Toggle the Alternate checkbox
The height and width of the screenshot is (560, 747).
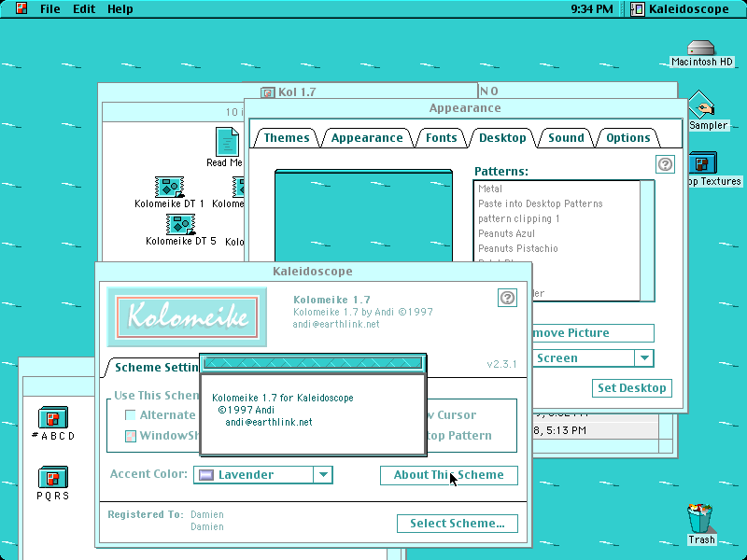130,414
